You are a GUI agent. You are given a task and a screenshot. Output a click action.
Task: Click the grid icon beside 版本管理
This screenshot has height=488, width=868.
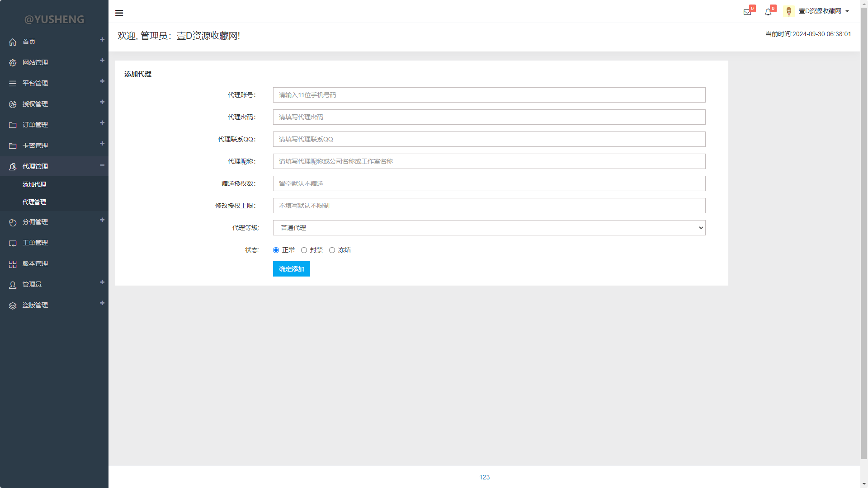[13, 264]
